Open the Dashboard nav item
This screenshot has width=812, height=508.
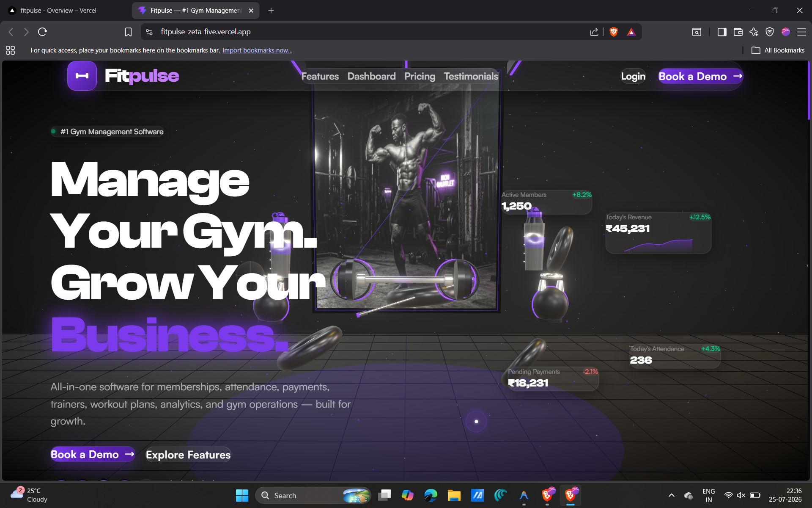372,76
